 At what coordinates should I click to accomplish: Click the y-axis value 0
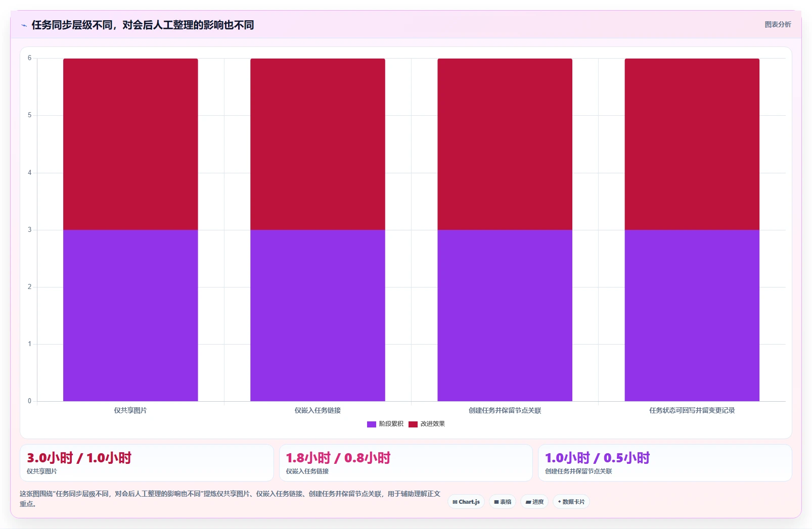click(x=29, y=401)
